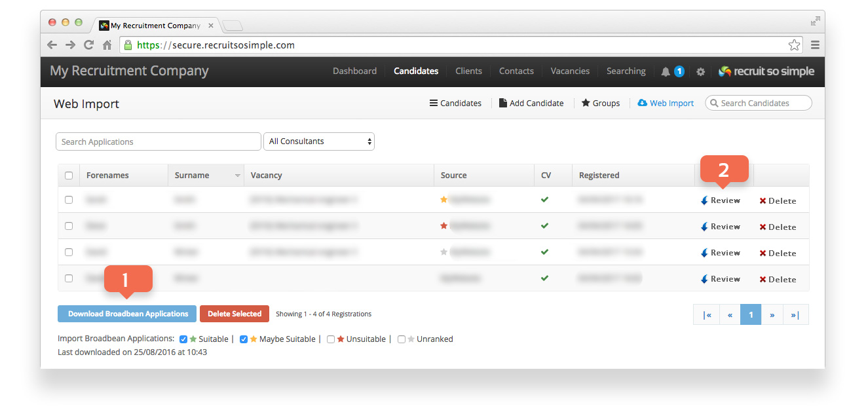
Task: Select page 1 in pagination
Action: click(751, 314)
